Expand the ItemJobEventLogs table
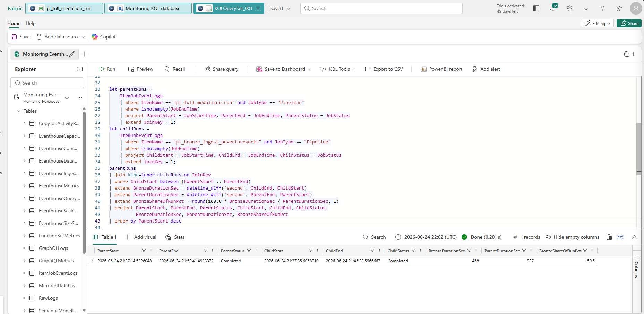Screen dimensions: 644x314 (24, 273)
